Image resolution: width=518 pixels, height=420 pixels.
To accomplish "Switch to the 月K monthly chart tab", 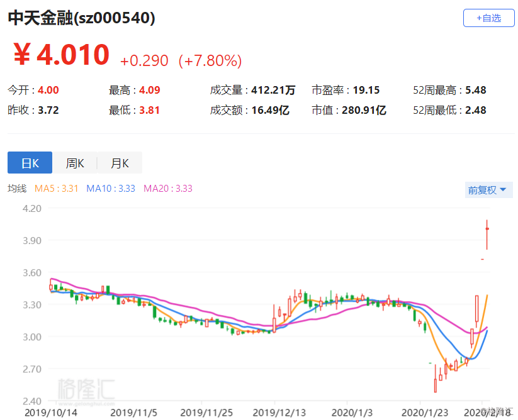I will click(x=120, y=163).
